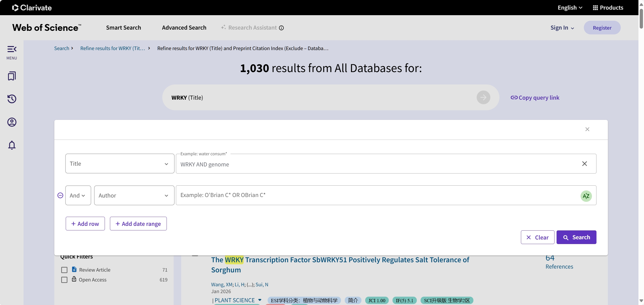Screen dimensions: 644x305
Task: Open alerts bell icon in sidebar
Action: pyautogui.click(x=12, y=145)
